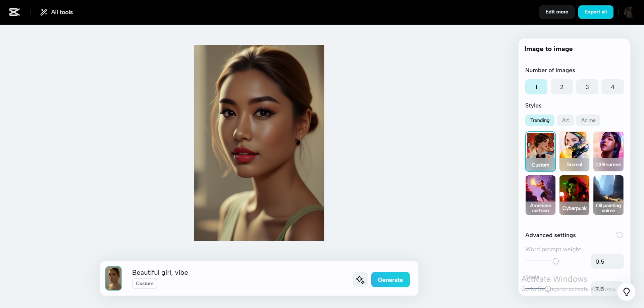The width and height of the screenshot is (644, 308).
Task: Switch to the Art styles tab
Action: 566,120
